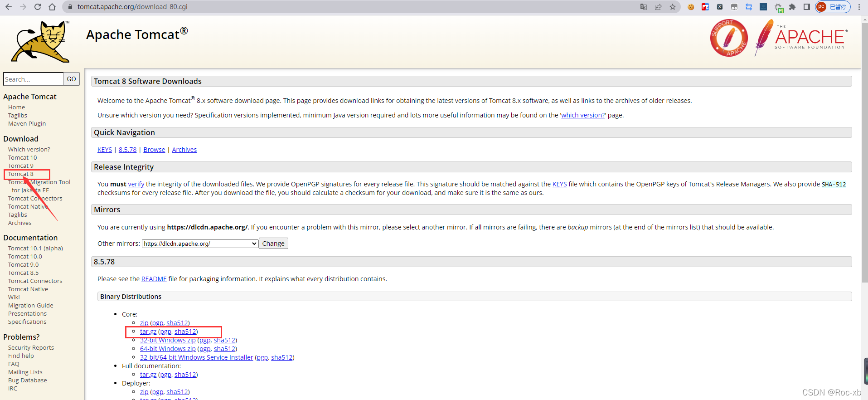Screen dimensions: 868x400
Task: Open the dark blue square extension icon
Action: 763,7
